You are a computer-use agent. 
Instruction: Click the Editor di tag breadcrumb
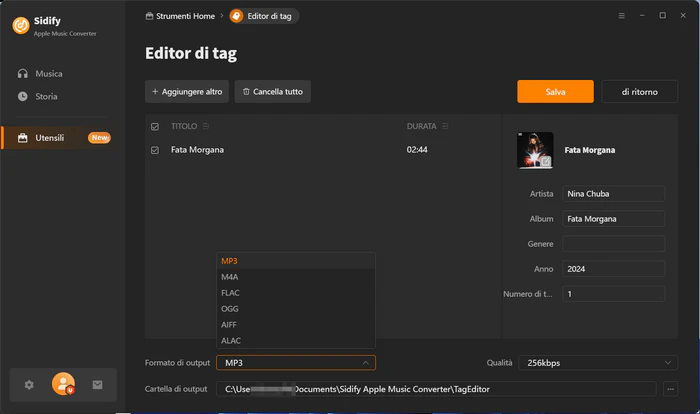pos(264,16)
